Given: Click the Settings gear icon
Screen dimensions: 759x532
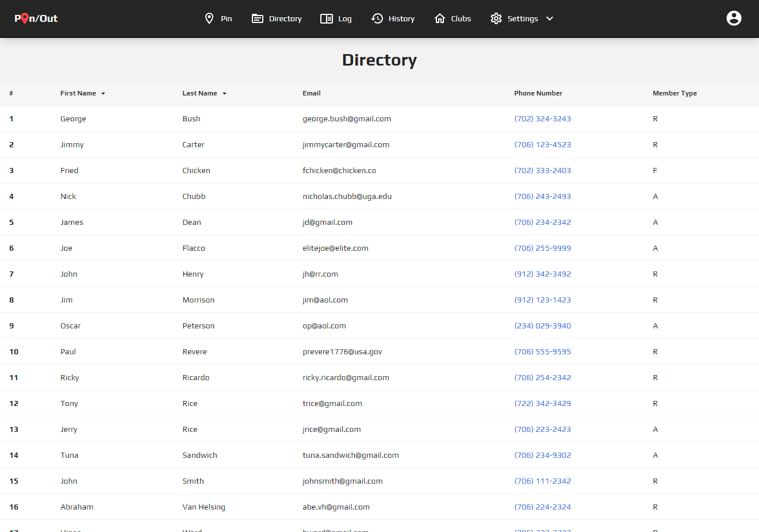Looking at the screenshot, I should [496, 18].
